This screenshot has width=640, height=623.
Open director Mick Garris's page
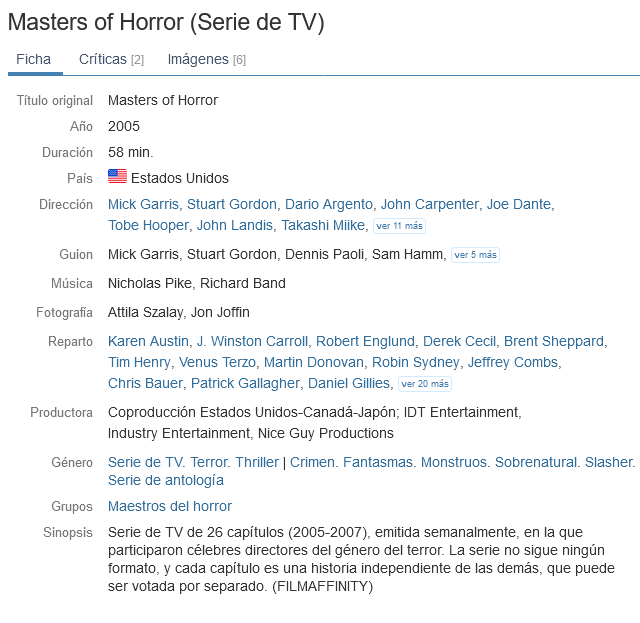pos(143,204)
